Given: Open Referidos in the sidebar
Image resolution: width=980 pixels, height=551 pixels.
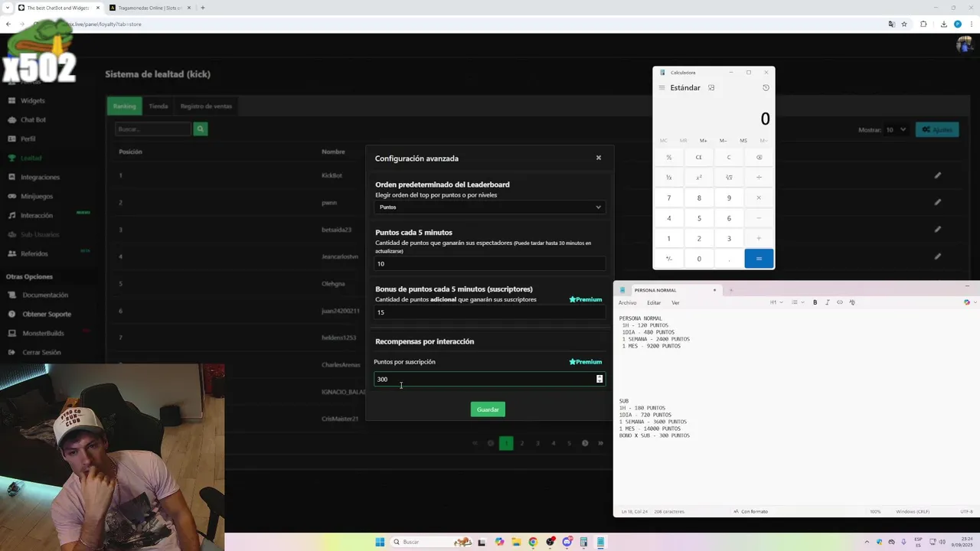Looking at the screenshot, I should click(34, 254).
